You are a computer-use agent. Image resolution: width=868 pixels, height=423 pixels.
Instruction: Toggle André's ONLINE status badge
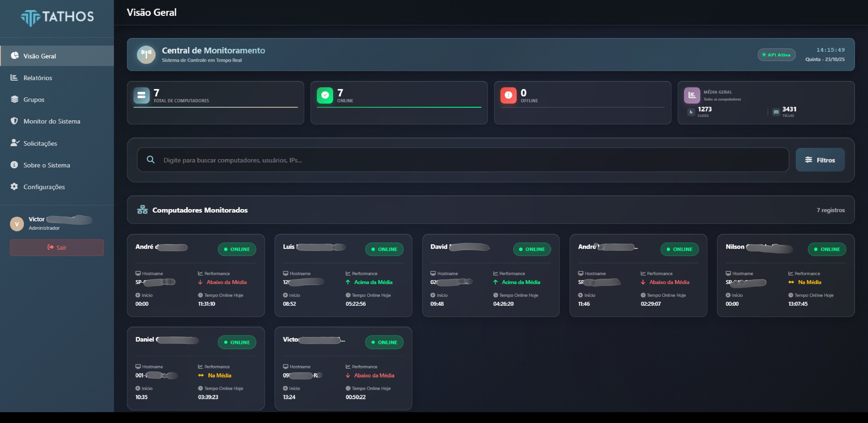tap(237, 249)
